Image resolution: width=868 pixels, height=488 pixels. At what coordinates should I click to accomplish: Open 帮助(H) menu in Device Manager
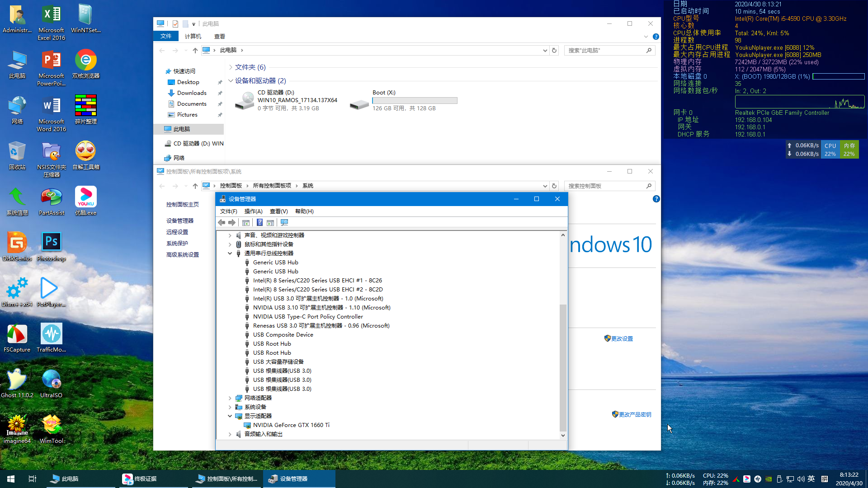(304, 211)
